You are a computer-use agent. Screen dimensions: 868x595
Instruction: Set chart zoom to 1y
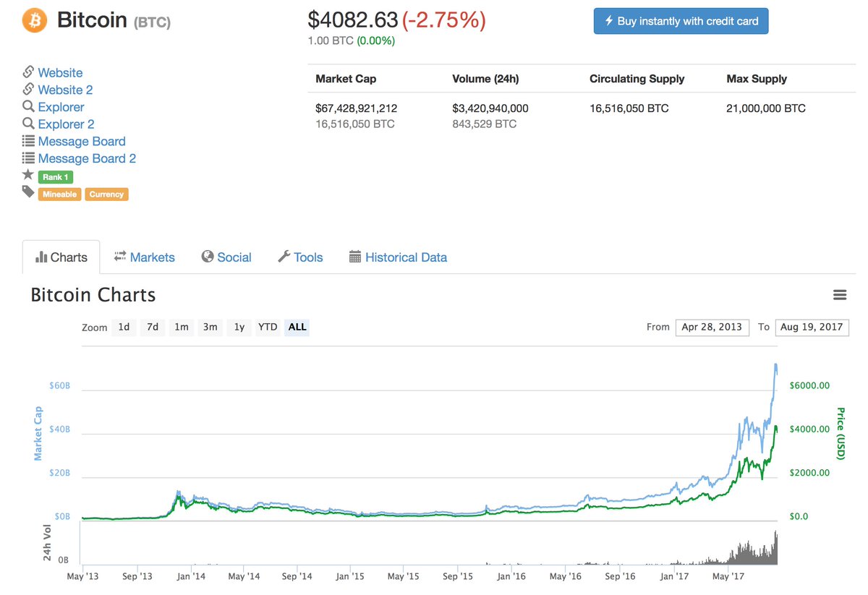(x=239, y=327)
